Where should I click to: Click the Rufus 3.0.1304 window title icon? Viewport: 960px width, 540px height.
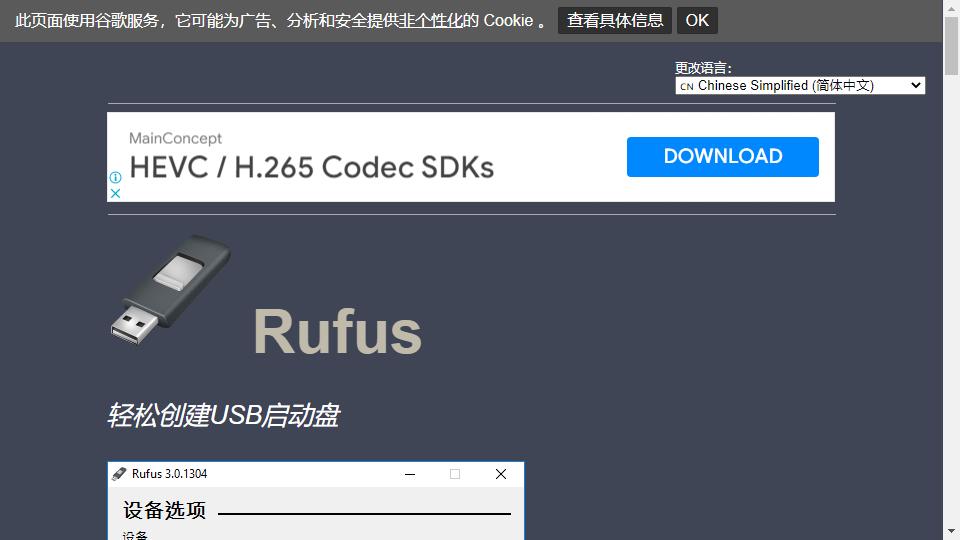(119, 474)
